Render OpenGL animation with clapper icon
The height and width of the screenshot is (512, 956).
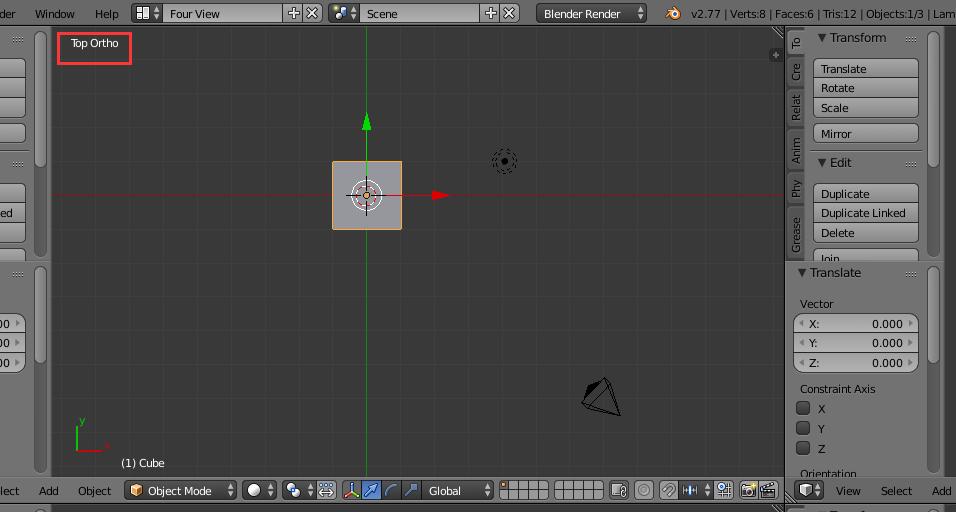[768, 491]
